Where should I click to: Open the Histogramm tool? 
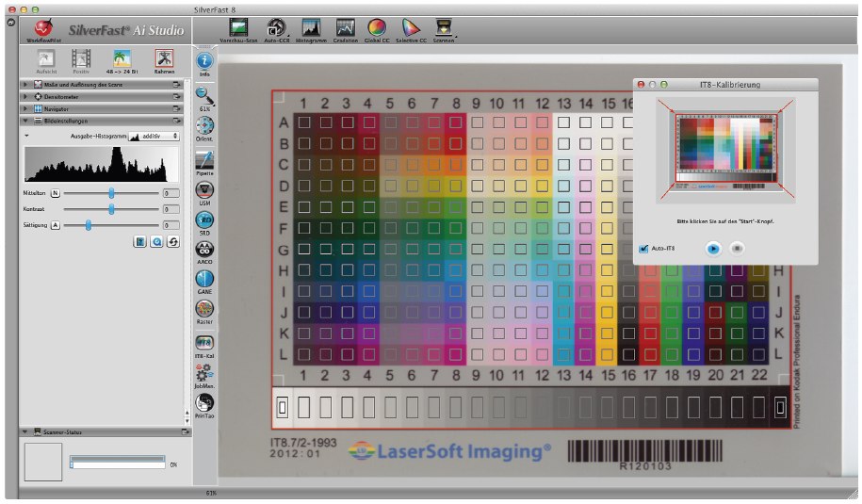[x=311, y=28]
